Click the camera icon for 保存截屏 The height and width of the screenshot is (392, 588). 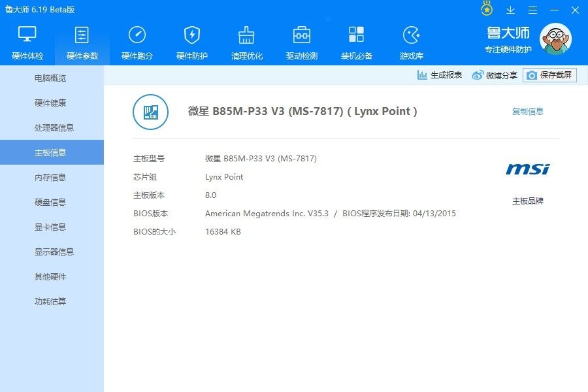(531, 75)
